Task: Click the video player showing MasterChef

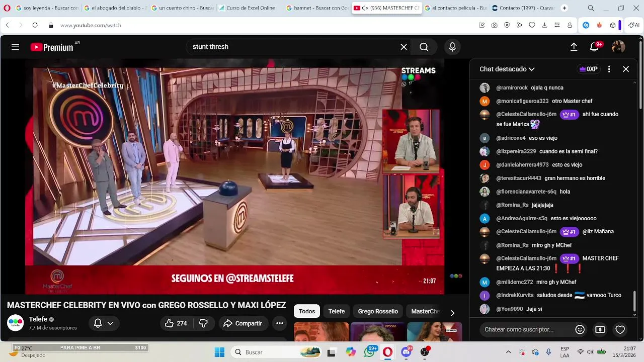Action: click(234, 176)
